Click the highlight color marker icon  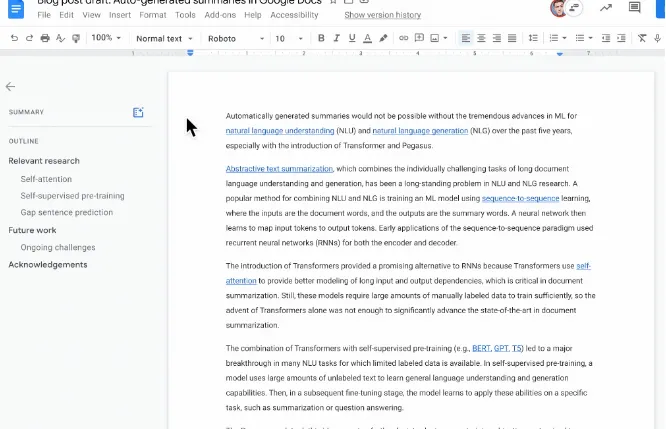click(384, 38)
